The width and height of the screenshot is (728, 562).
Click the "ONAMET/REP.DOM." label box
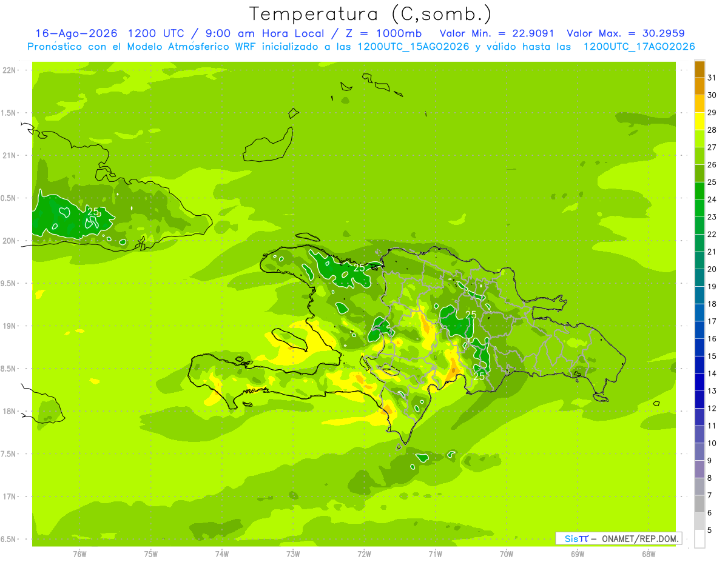pos(618,538)
